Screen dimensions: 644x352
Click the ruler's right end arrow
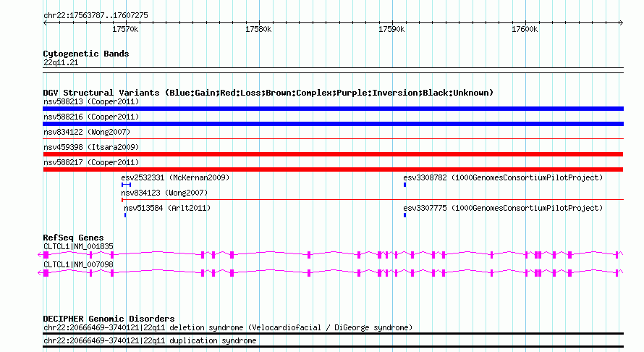pos(621,22)
